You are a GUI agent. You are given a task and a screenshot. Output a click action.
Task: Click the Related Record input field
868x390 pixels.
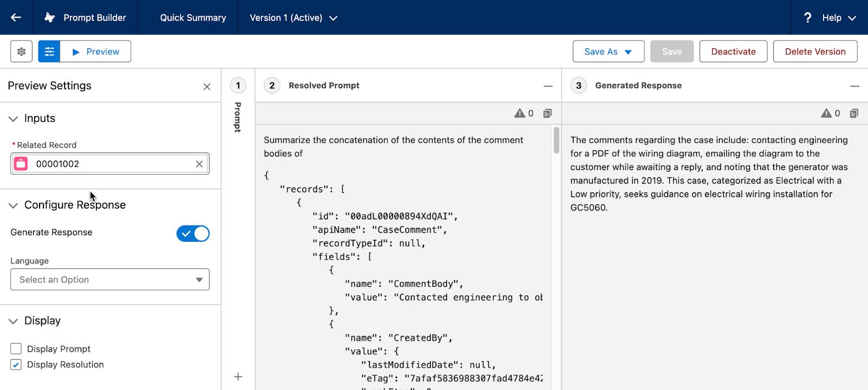[110, 163]
